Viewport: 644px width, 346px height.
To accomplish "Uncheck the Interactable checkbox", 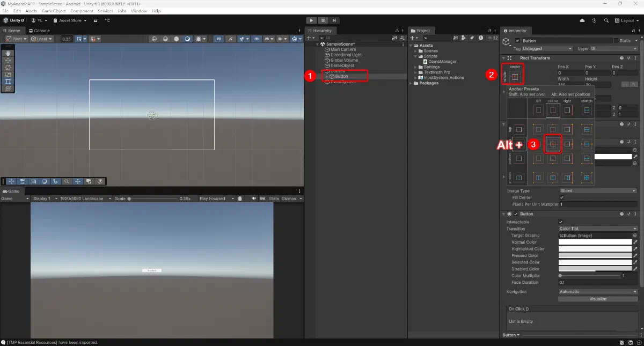I will [561, 222].
